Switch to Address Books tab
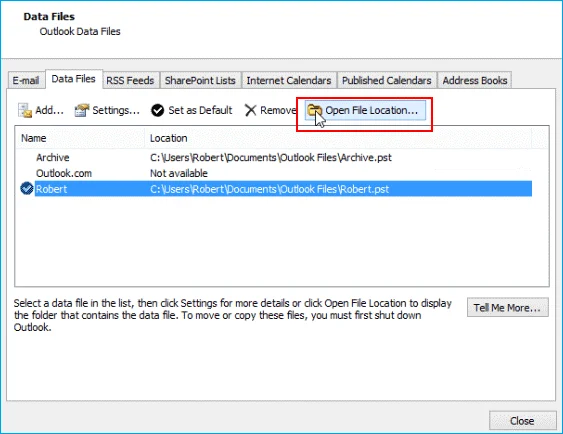The image size is (563, 434). (x=475, y=80)
